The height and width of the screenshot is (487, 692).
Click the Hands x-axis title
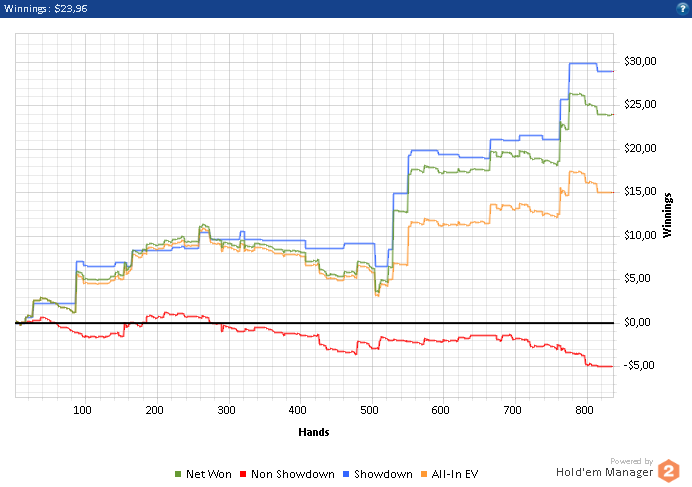click(x=314, y=432)
